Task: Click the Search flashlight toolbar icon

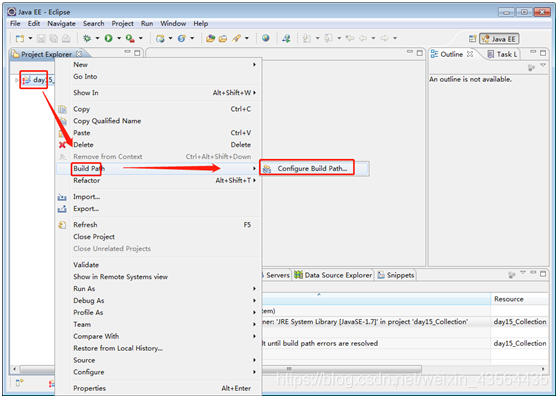Action: [x=236, y=38]
